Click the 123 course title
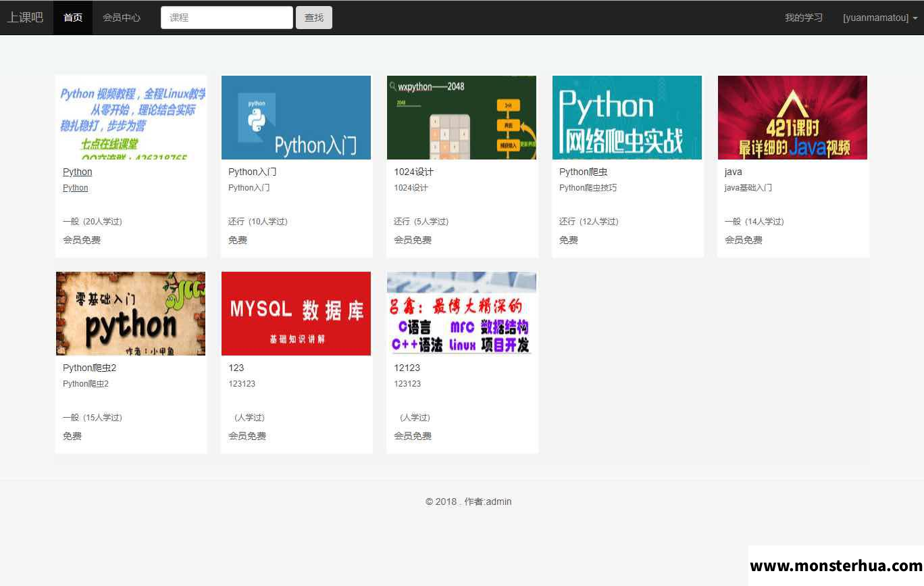 click(236, 368)
